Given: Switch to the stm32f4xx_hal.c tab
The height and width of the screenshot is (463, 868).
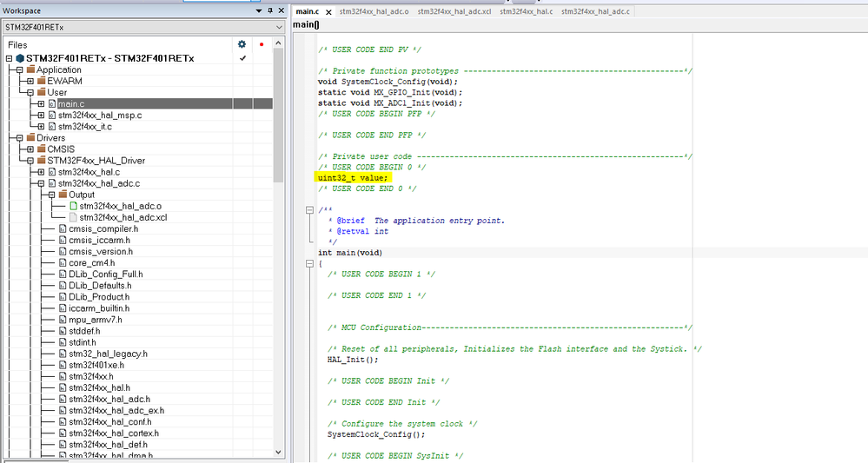Looking at the screenshot, I should tap(526, 11).
